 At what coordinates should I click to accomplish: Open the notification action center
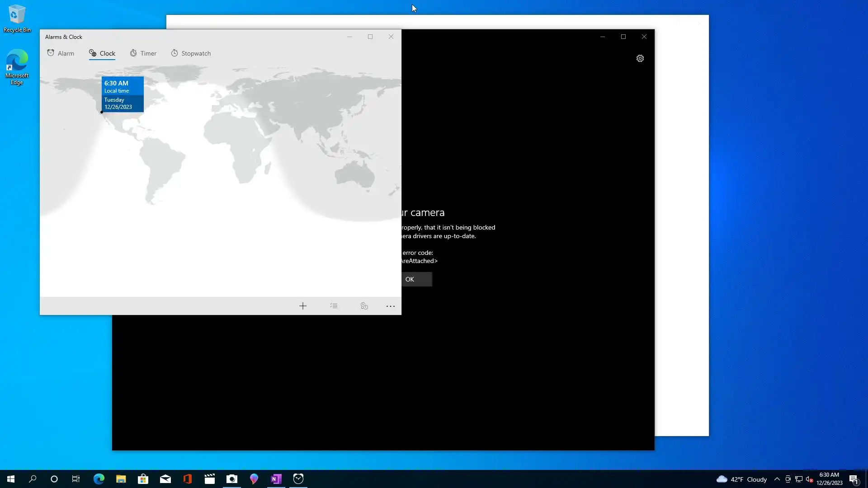854,479
